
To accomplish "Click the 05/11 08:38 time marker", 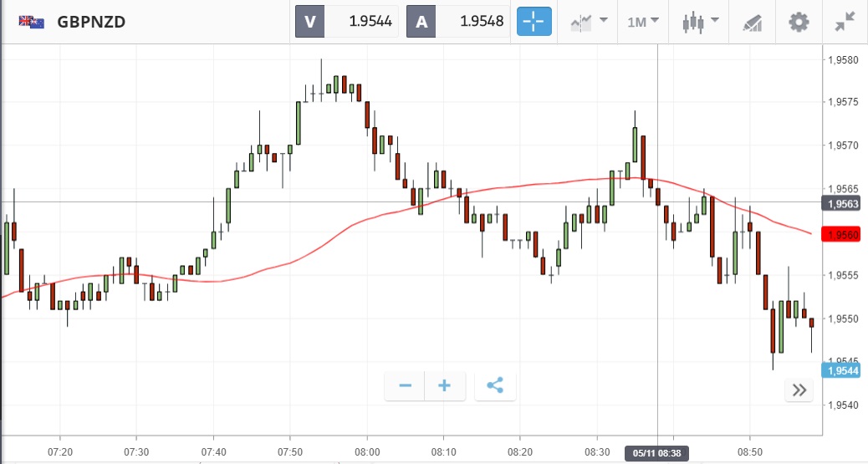I will 658,454.
